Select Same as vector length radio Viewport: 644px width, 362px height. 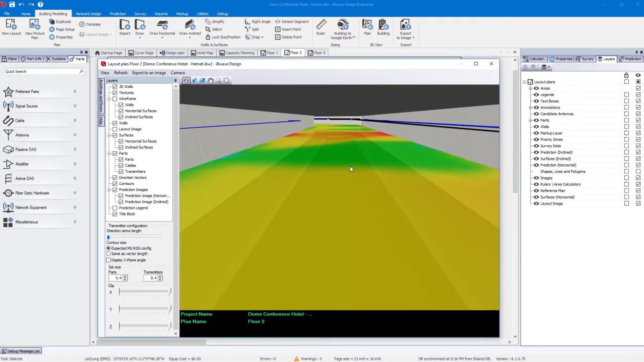[108, 254]
